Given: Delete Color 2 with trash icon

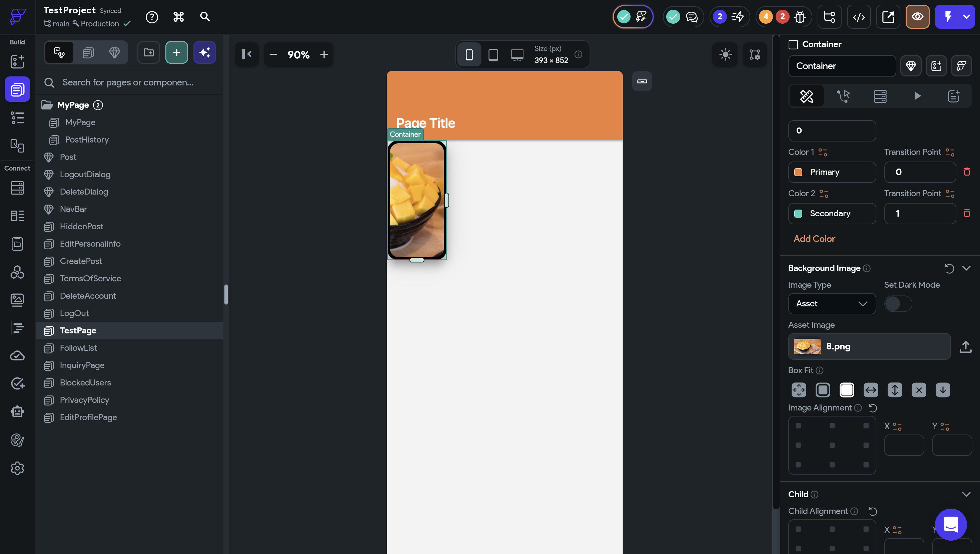Looking at the screenshot, I should 967,213.
